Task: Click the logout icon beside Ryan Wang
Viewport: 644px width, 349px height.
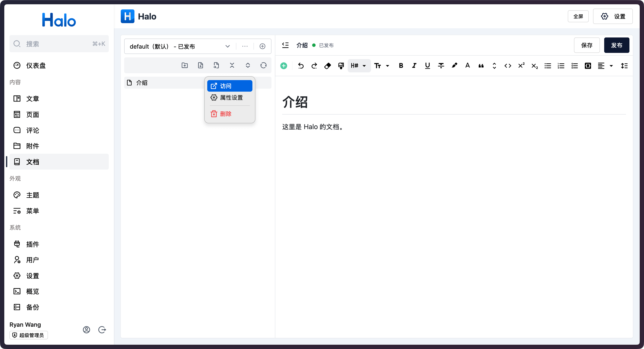Action: [102, 330]
